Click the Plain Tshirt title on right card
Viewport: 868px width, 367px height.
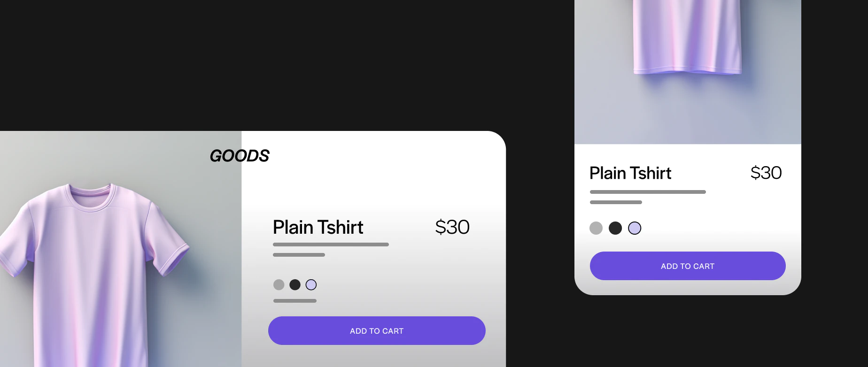630,173
